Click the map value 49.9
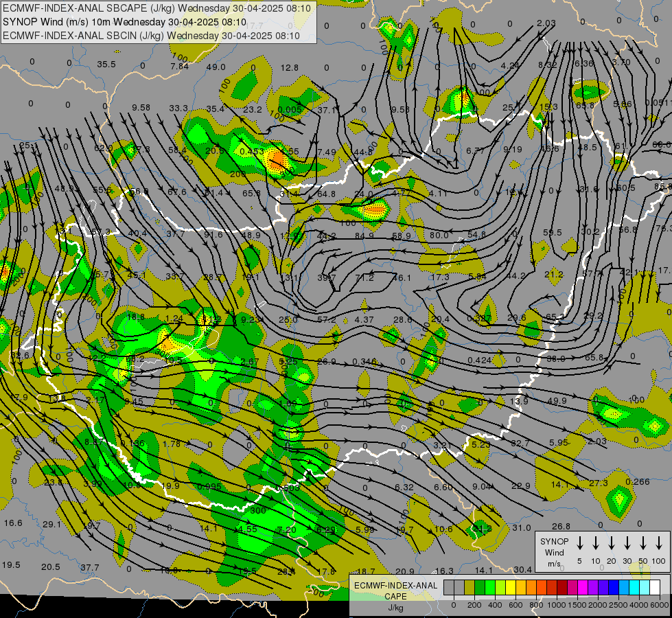This screenshot has height=618, width=672. click(557, 400)
